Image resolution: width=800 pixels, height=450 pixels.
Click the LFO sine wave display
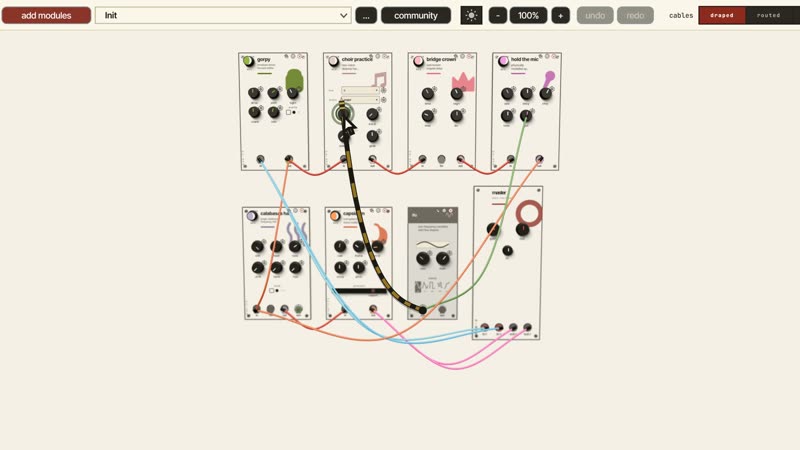click(433, 245)
